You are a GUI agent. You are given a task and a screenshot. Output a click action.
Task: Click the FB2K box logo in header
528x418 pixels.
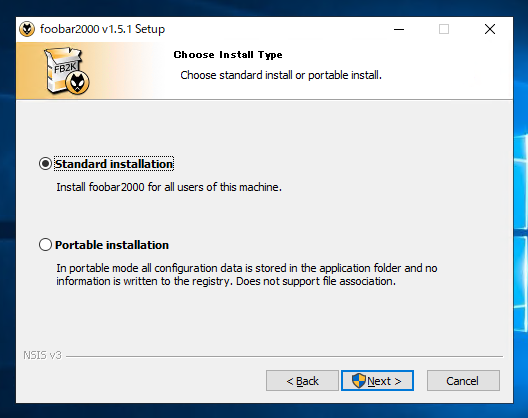click(x=67, y=70)
